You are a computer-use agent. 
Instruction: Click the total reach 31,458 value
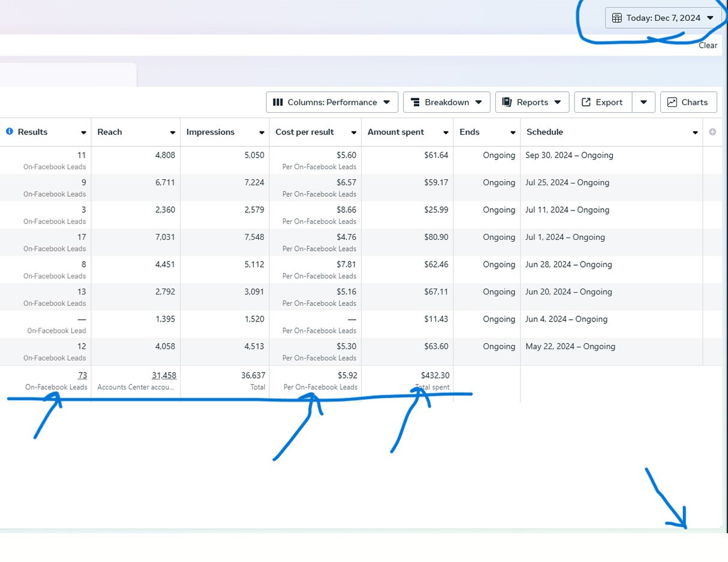point(164,375)
